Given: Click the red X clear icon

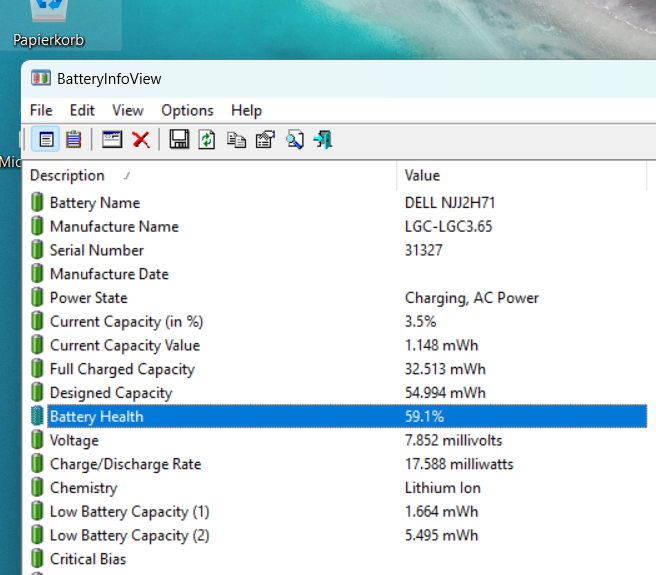Looking at the screenshot, I should (x=141, y=139).
